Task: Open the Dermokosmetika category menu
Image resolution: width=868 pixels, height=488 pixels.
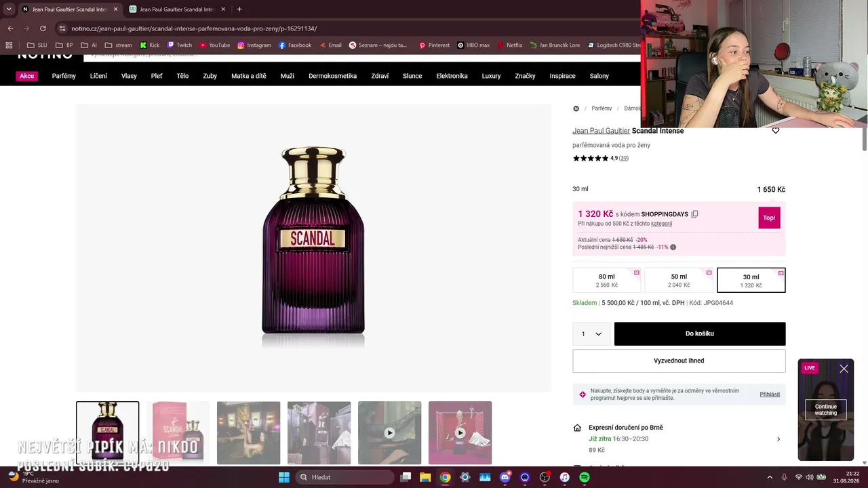Action: click(332, 76)
